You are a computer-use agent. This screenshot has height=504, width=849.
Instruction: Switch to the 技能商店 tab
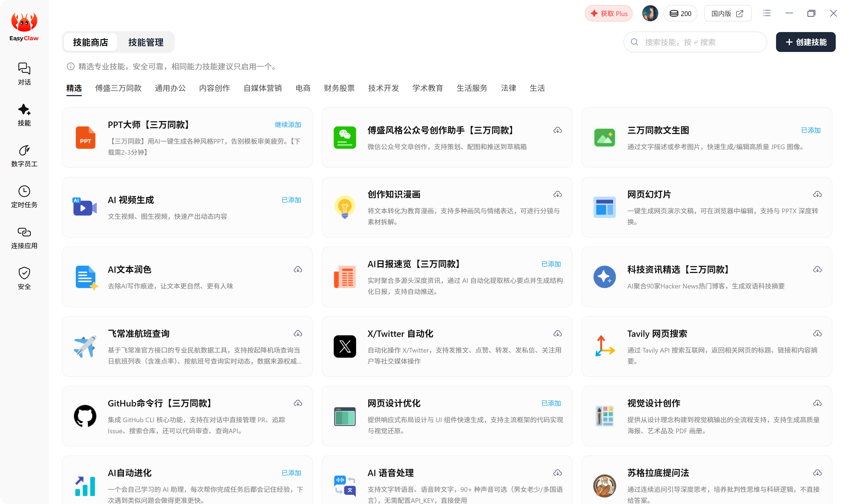tap(90, 42)
